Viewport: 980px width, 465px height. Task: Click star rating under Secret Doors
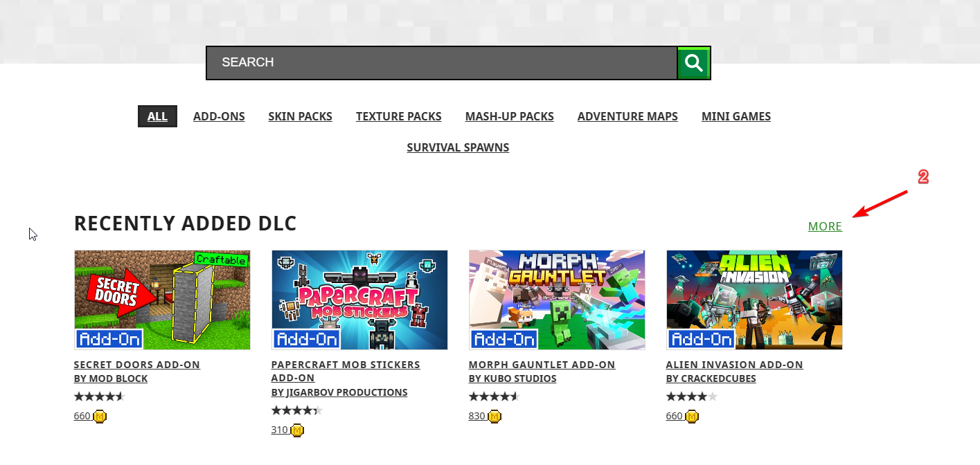100,396
